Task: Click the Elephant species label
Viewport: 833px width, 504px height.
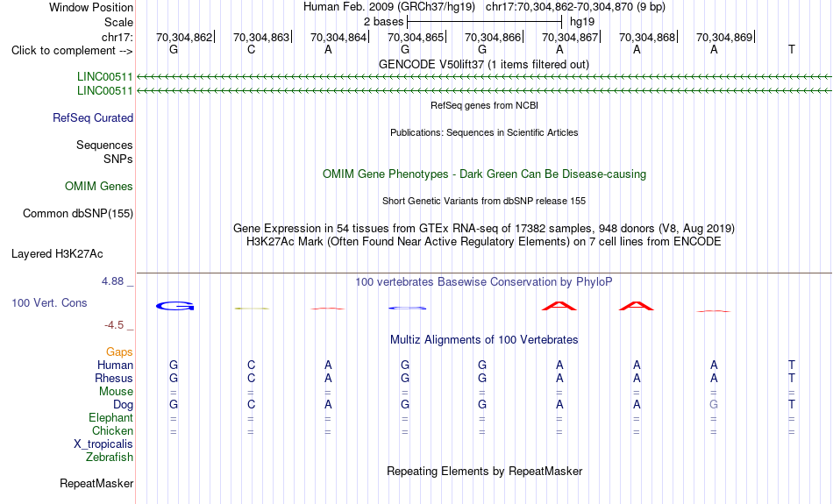Action: (x=111, y=417)
